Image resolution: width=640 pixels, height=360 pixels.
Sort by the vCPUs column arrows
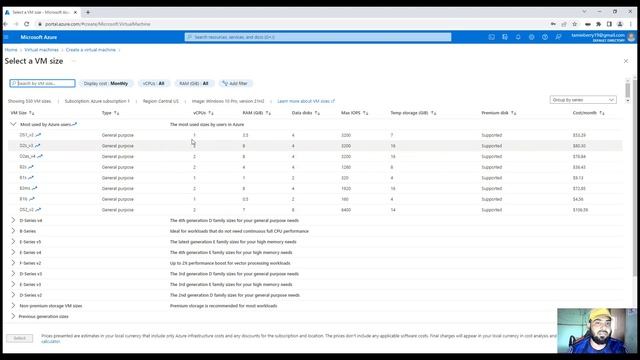(211, 113)
